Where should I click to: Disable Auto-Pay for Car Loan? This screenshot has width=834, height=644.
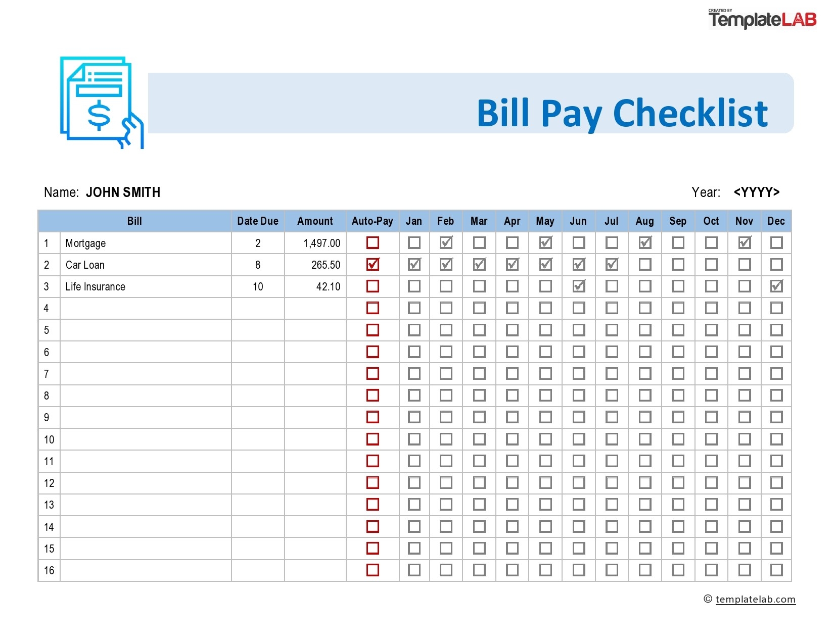click(x=373, y=265)
